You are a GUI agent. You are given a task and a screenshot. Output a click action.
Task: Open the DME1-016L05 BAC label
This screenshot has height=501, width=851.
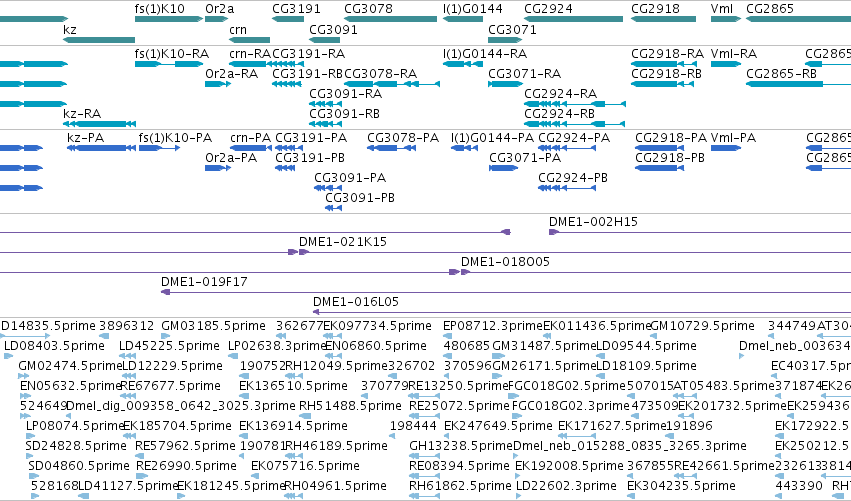pos(355,302)
